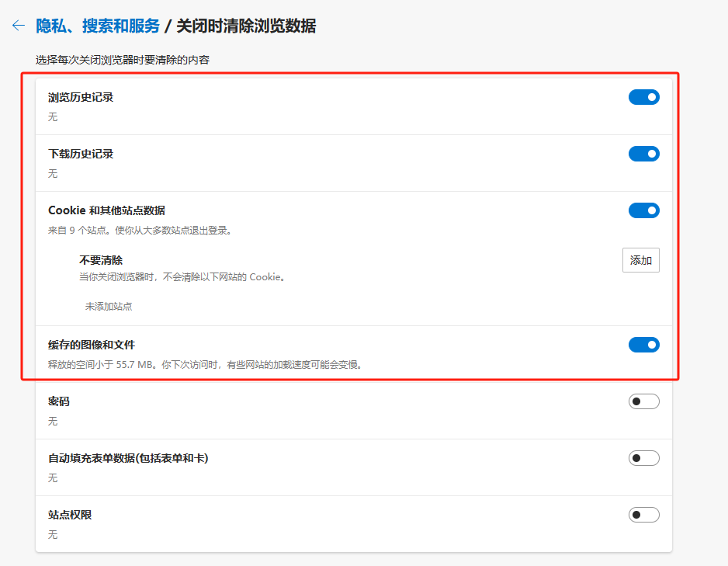Screen dimensions: 728x566
Task: Enable the 自动填充表单数据 toggle
Action: [644, 458]
